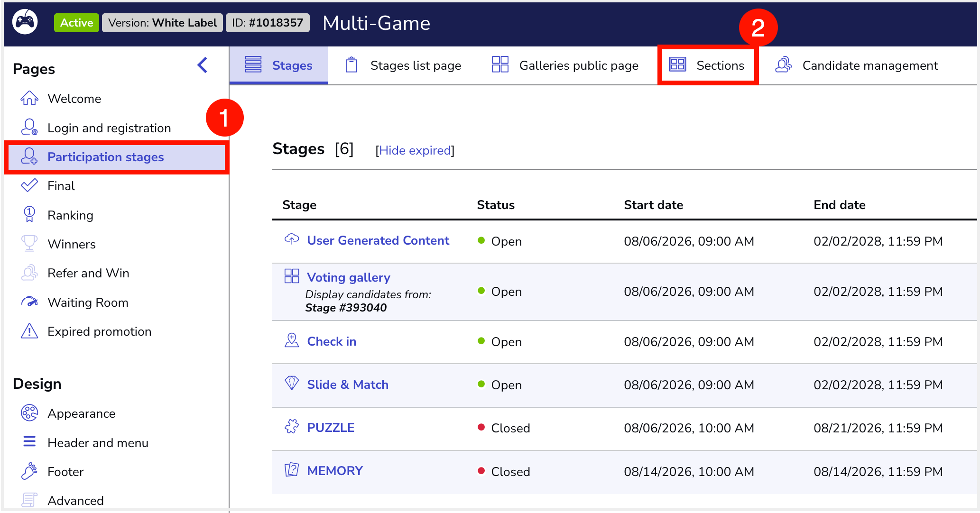
Task: Open the Slide & Match stage
Action: pyautogui.click(x=348, y=385)
